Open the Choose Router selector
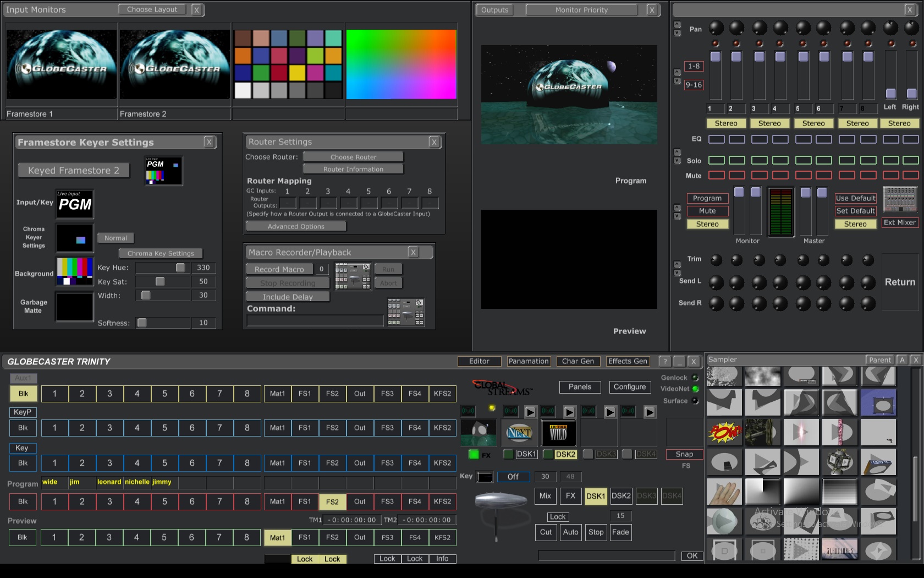Screen dimensions: 924x578 coord(353,157)
